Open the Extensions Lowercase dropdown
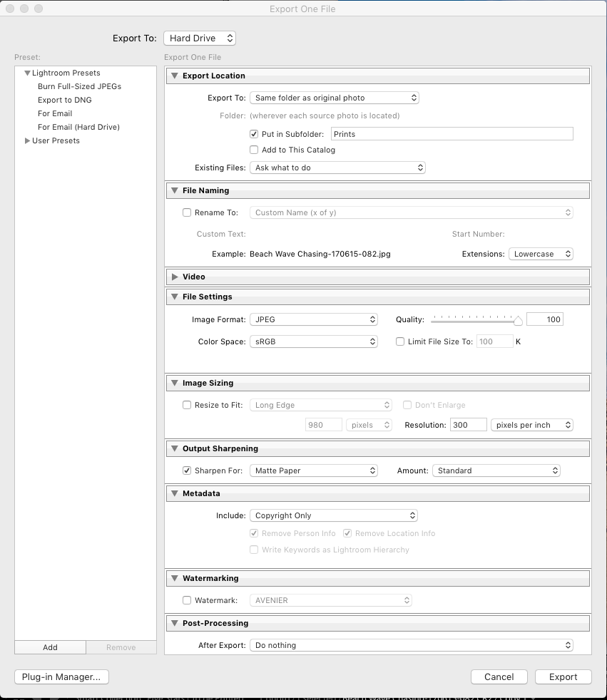 tap(541, 254)
